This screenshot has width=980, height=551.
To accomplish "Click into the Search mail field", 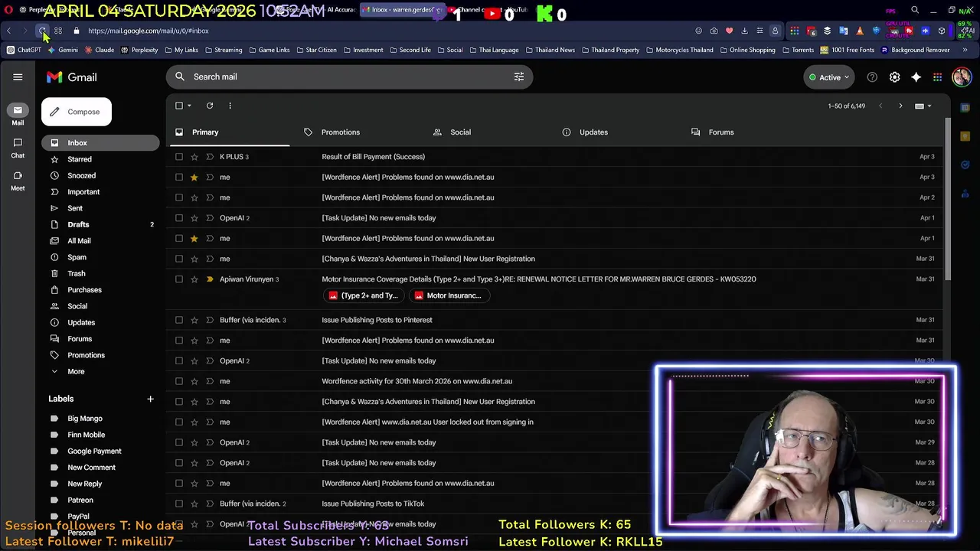I will [348, 77].
